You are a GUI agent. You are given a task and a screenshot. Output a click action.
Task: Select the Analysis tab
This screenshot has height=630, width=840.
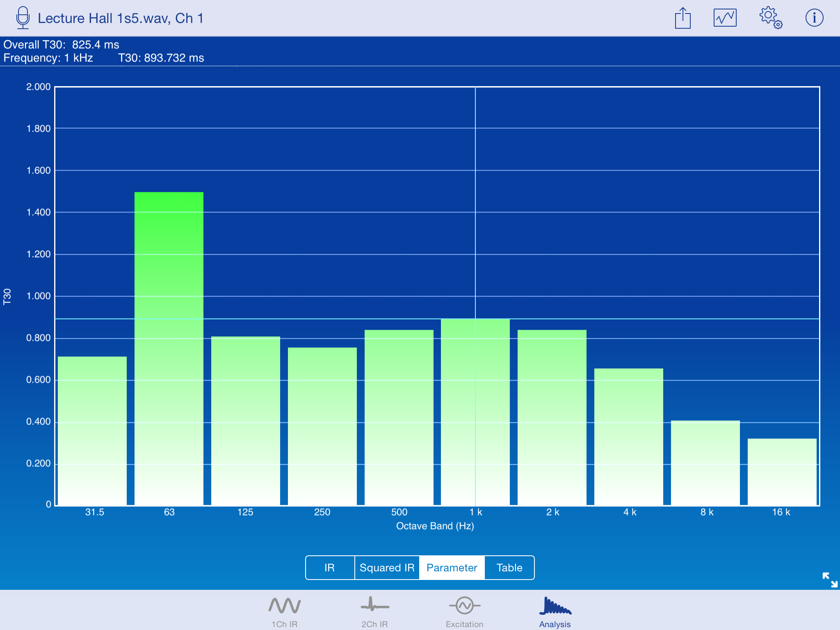[x=555, y=612]
